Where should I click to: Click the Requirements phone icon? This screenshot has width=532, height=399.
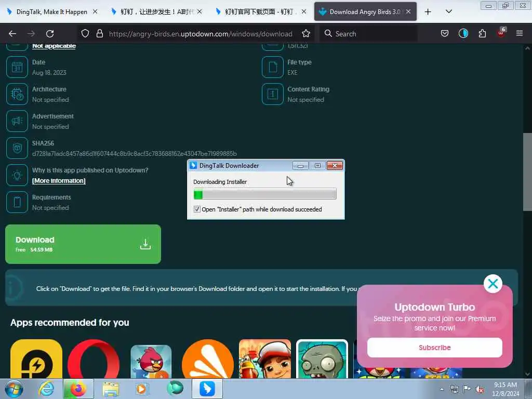(17, 202)
